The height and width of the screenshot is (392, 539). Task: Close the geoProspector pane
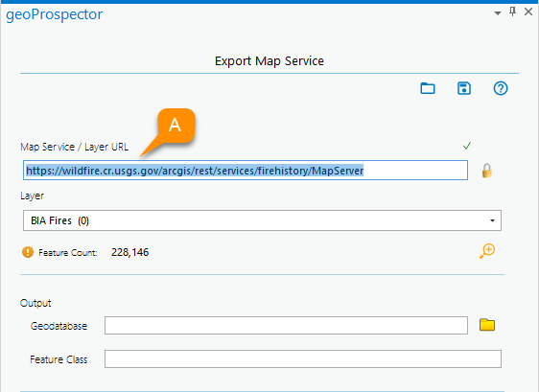click(528, 12)
